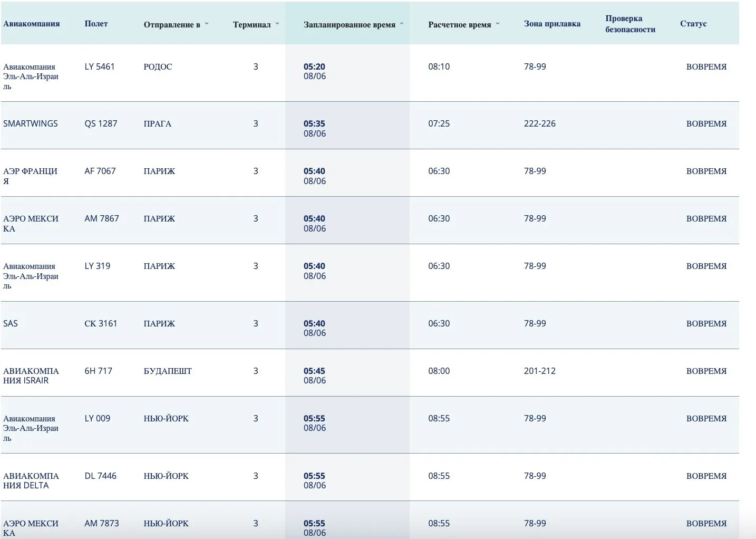Select flight number LY 319
The width and height of the screenshot is (756, 539).
tap(98, 266)
